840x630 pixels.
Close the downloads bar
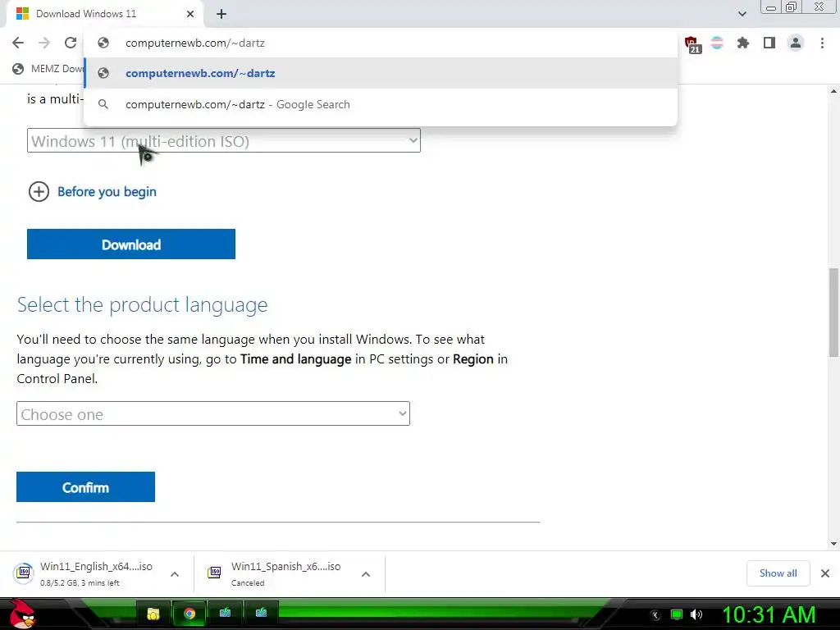pyautogui.click(x=825, y=573)
